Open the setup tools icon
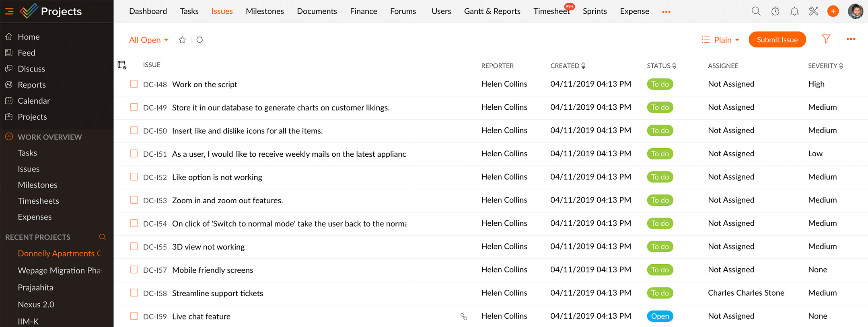 pyautogui.click(x=814, y=11)
